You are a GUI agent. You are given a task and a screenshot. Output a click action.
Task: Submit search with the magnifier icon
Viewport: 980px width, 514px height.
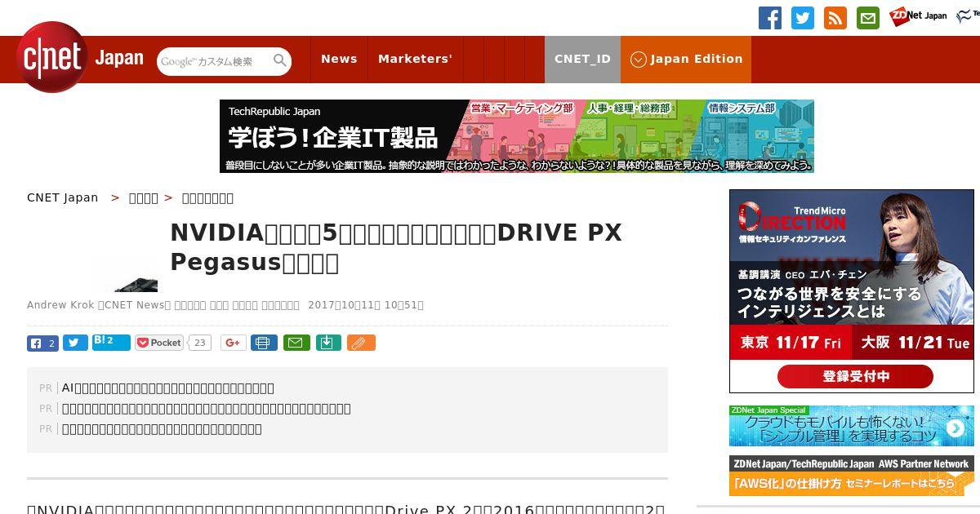click(280, 60)
